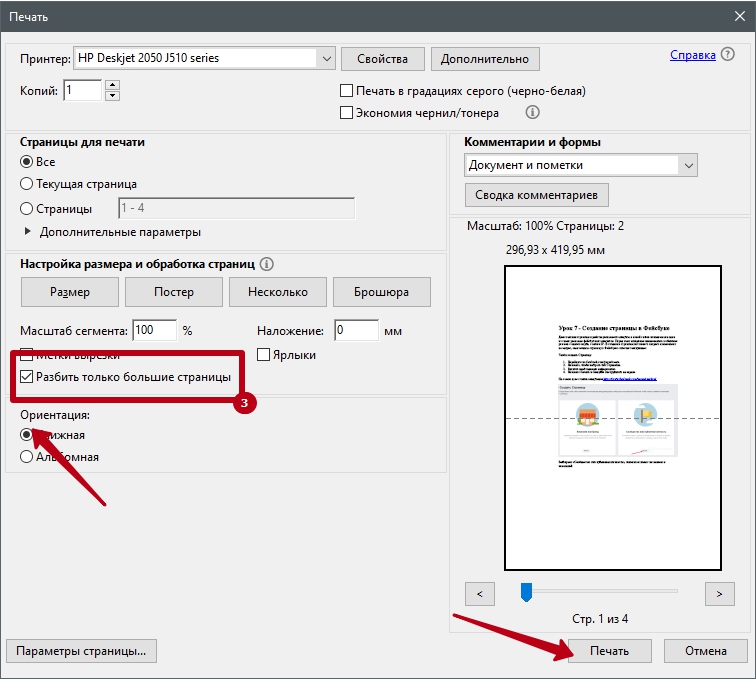This screenshot has width=756, height=679.
Task: Click info icon beside page sizing heading
Action: (267, 264)
